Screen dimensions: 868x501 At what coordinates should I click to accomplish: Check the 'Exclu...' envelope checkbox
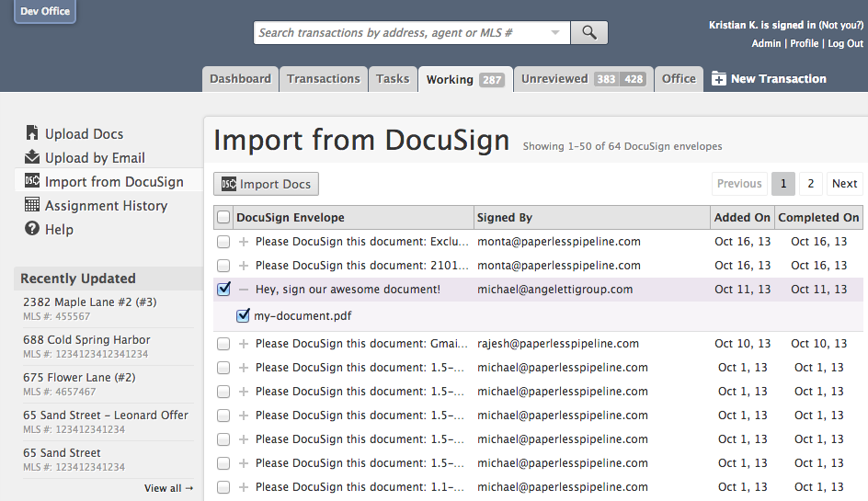coord(223,242)
